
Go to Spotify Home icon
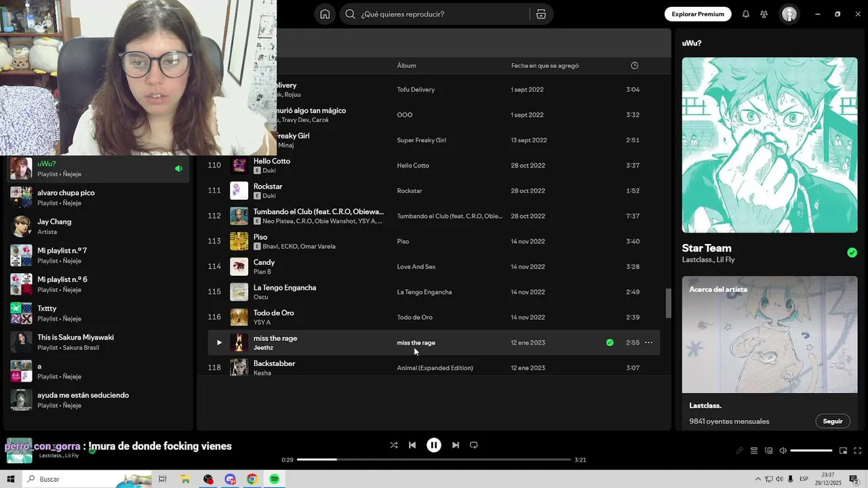325,14
